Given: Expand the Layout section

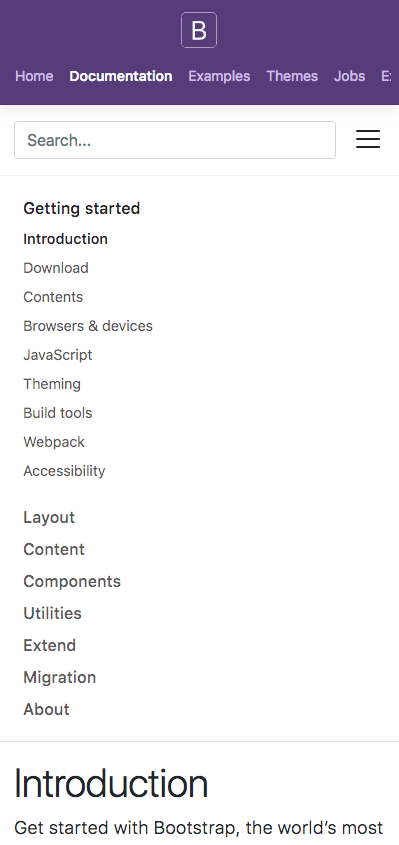Looking at the screenshot, I should (x=49, y=517).
